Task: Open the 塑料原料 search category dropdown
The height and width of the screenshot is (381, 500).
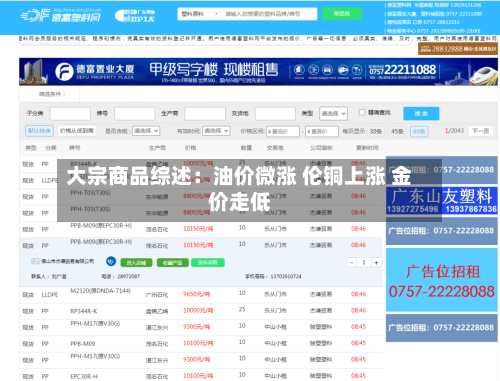Action: pos(199,14)
